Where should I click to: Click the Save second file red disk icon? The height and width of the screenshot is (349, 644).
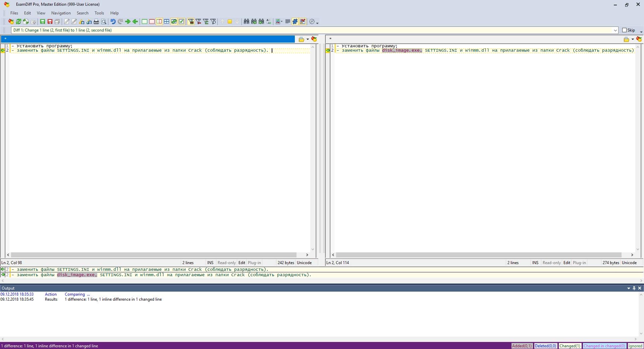50,21
